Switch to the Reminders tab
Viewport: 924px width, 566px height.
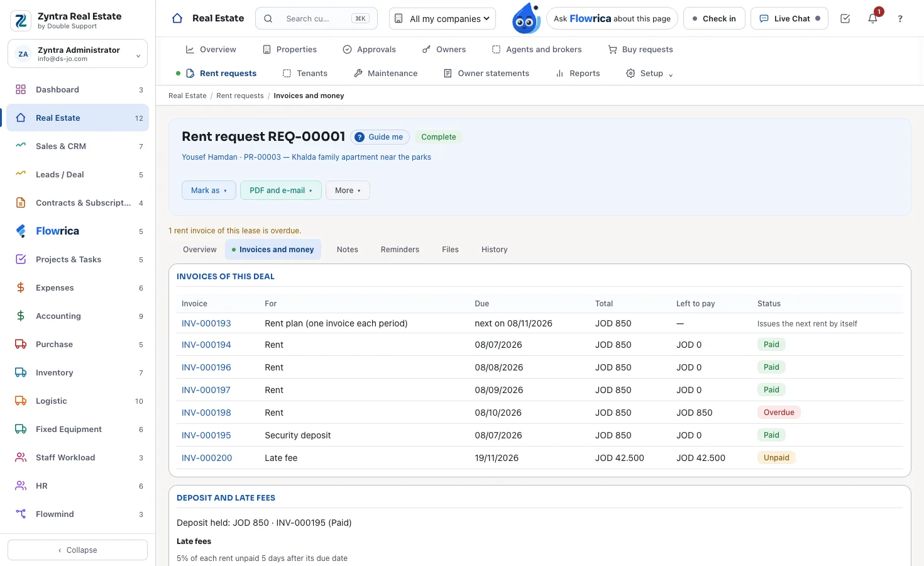click(x=400, y=250)
